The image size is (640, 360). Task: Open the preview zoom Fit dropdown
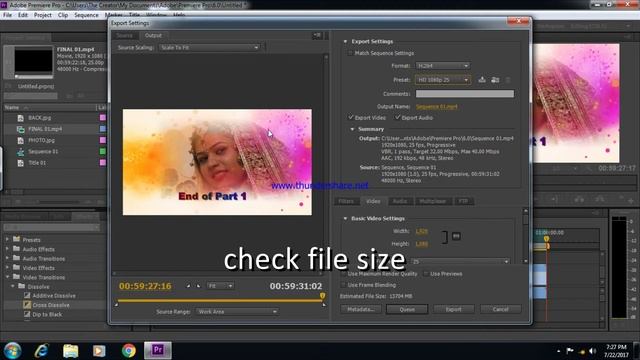click(x=220, y=286)
